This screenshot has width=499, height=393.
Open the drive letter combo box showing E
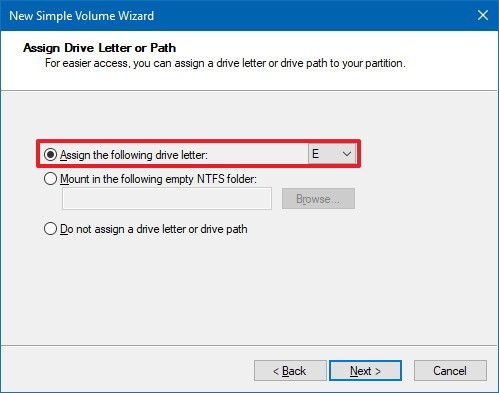tap(332, 154)
